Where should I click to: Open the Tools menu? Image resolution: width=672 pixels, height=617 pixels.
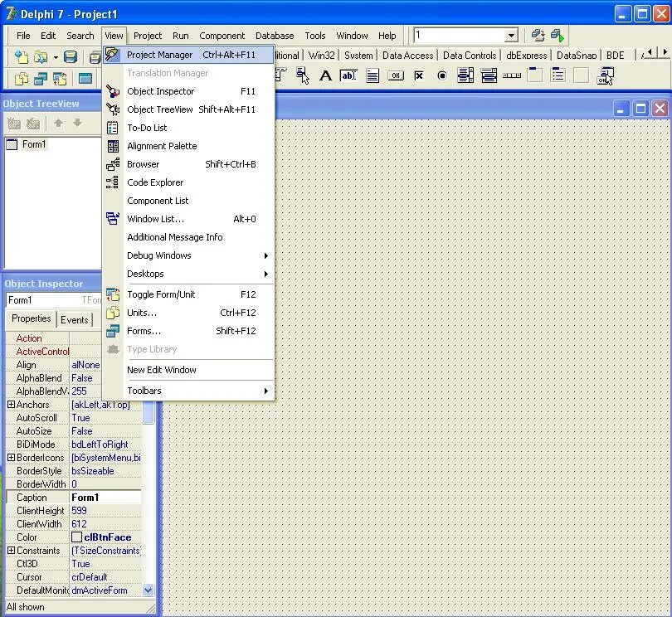pos(315,36)
